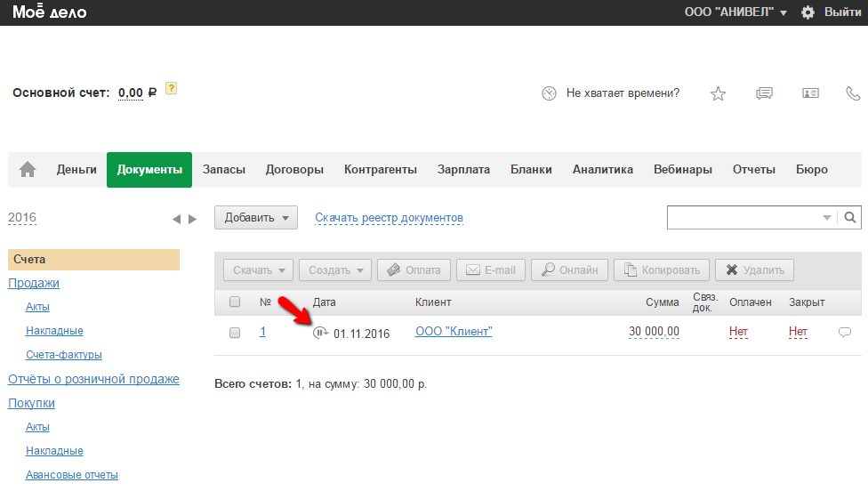This screenshot has height=499, width=868.
Task: Click recurring invoice icon beside date 01.11.2016
Action: pos(320,333)
